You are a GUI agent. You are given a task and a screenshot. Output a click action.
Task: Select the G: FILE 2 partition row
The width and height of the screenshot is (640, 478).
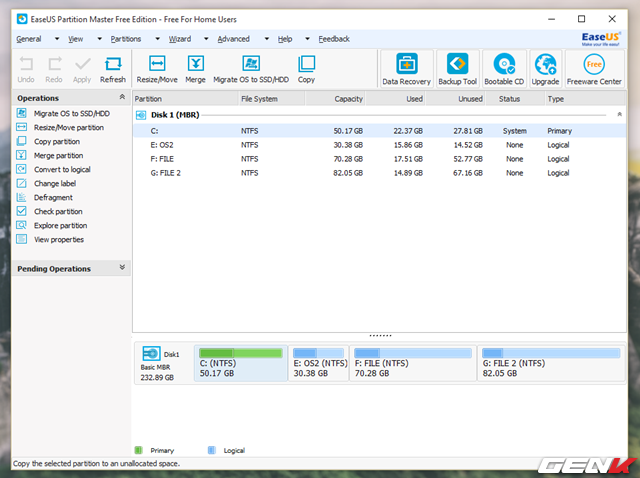click(x=379, y=173)
